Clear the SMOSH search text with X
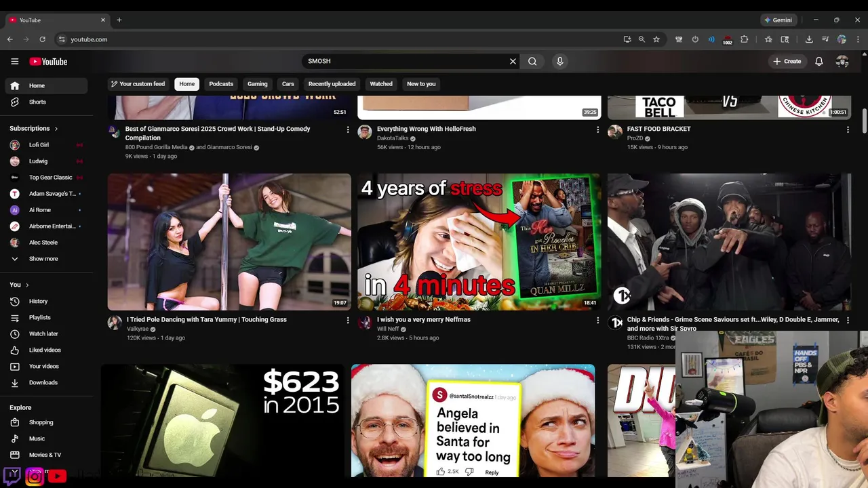This screenshot has height=488, width=868. 513,61
